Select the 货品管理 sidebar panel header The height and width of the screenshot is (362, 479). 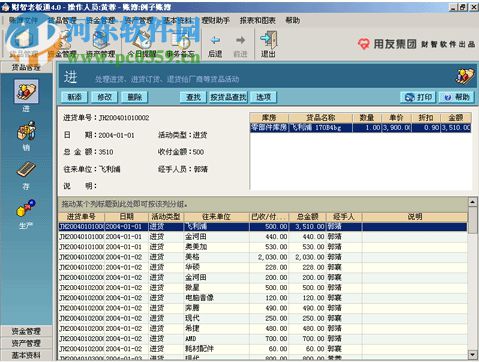click(26, 67)
